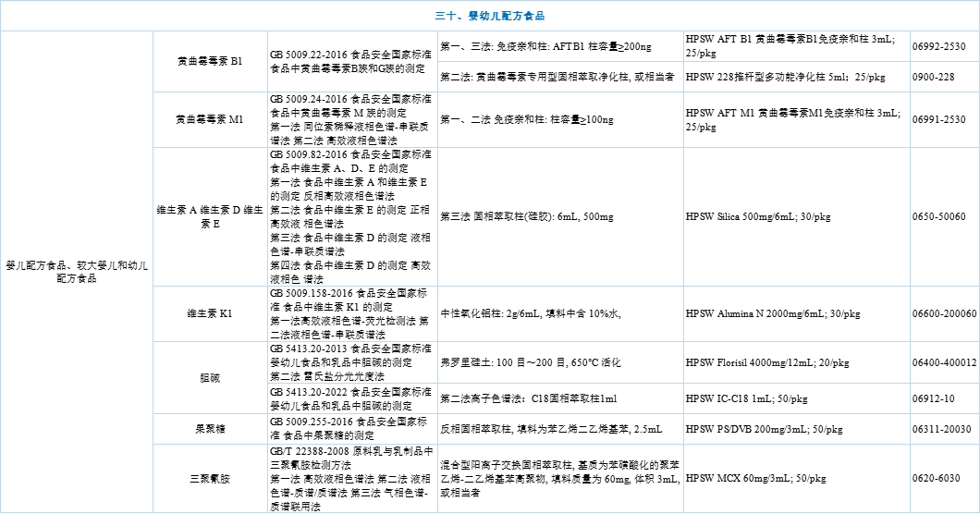Select the HPSW Silica 500mg/6mL product cell
The height and width of the screenshot is (514, 980).
pos(796,217)
